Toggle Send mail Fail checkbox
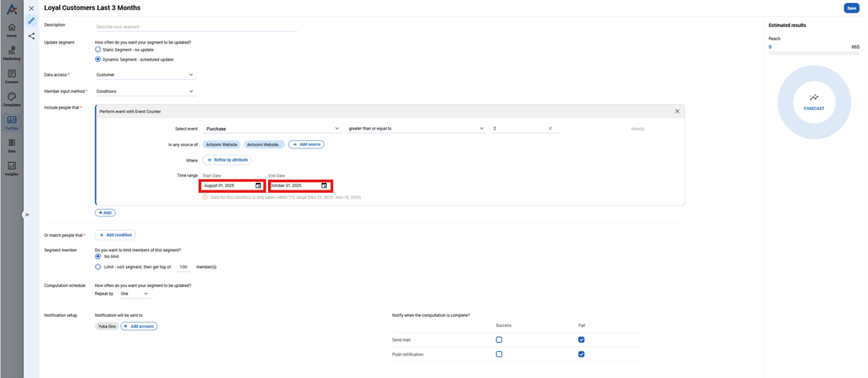 581,340
